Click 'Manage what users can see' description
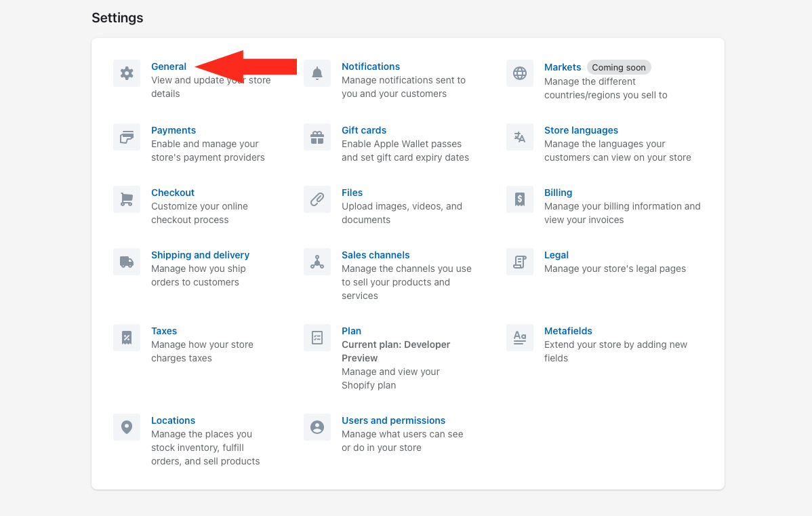Screen dimensions: 812x516 point(403,441)
